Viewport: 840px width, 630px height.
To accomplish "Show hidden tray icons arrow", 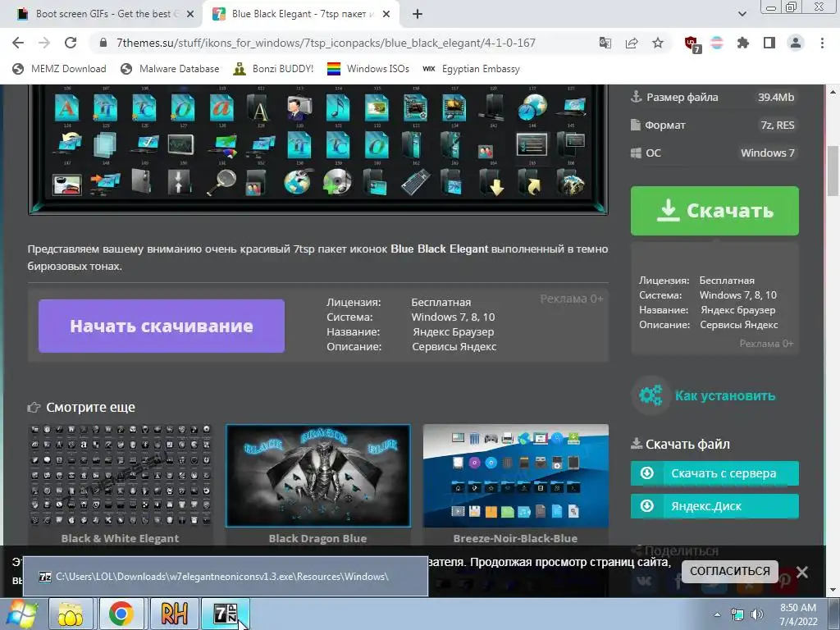I will coord(717,614).
